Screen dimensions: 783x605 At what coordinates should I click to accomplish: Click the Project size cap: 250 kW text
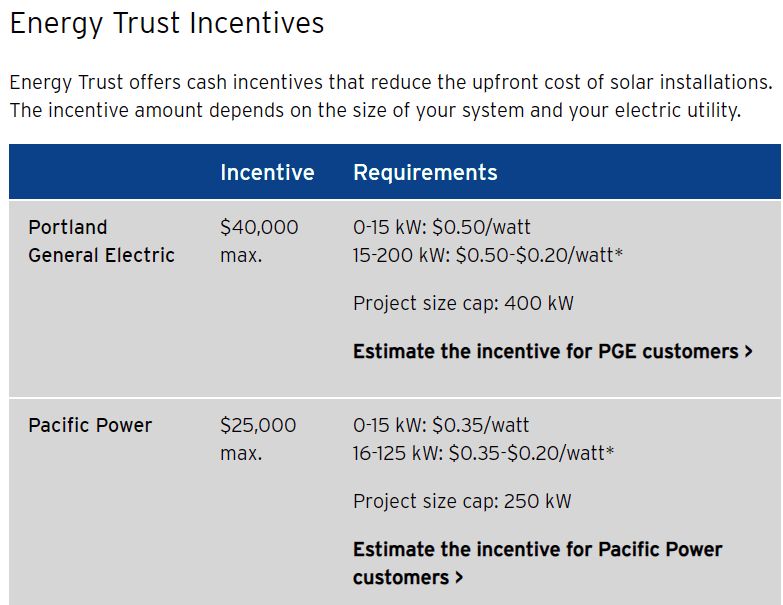point(462,501)
